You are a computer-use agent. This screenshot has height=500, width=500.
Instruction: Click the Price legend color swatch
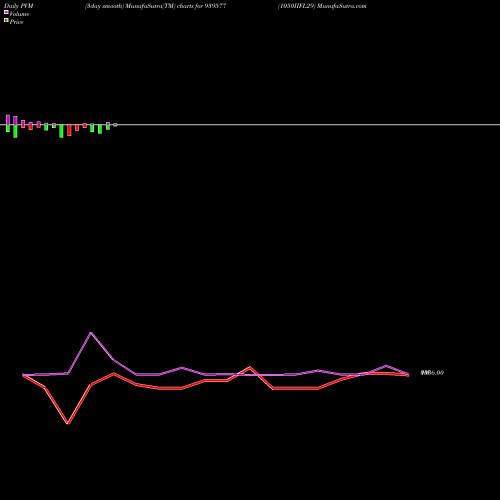(x=6, y=20)
